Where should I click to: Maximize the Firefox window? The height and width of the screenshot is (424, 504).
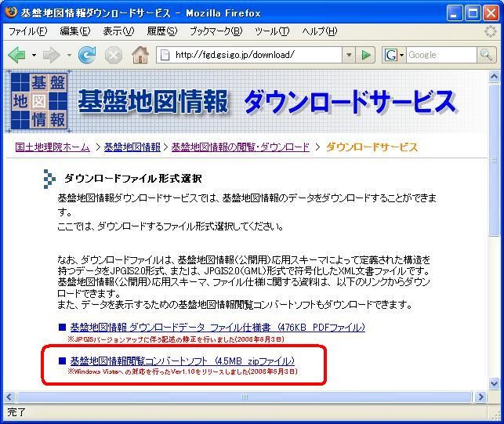click(x=473, y=13)
